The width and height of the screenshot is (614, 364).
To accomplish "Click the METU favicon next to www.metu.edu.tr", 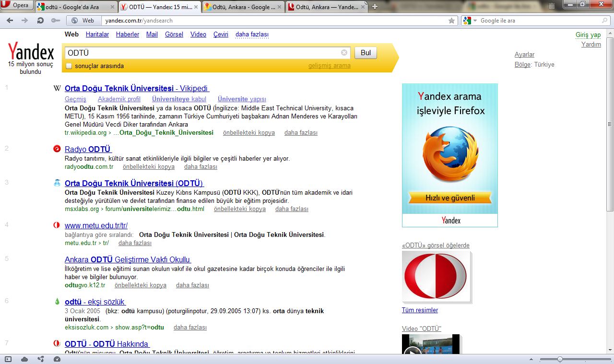I will [x=57, y=225].
